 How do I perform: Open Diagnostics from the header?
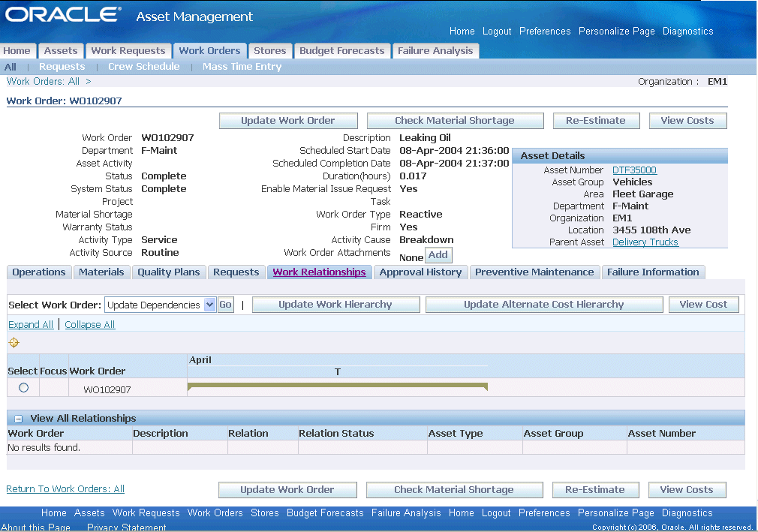pyautogui.click(x=688, y=31)
